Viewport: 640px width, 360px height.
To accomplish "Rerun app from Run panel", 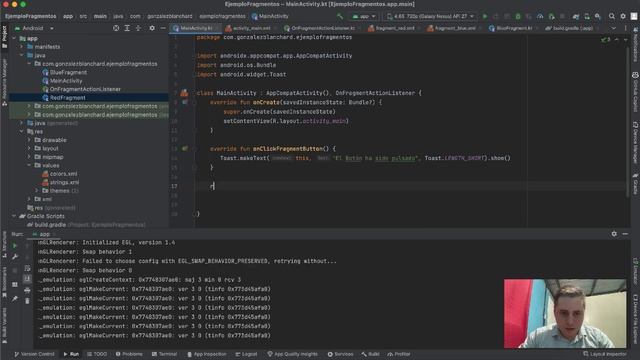I will [x=15, y=246].
